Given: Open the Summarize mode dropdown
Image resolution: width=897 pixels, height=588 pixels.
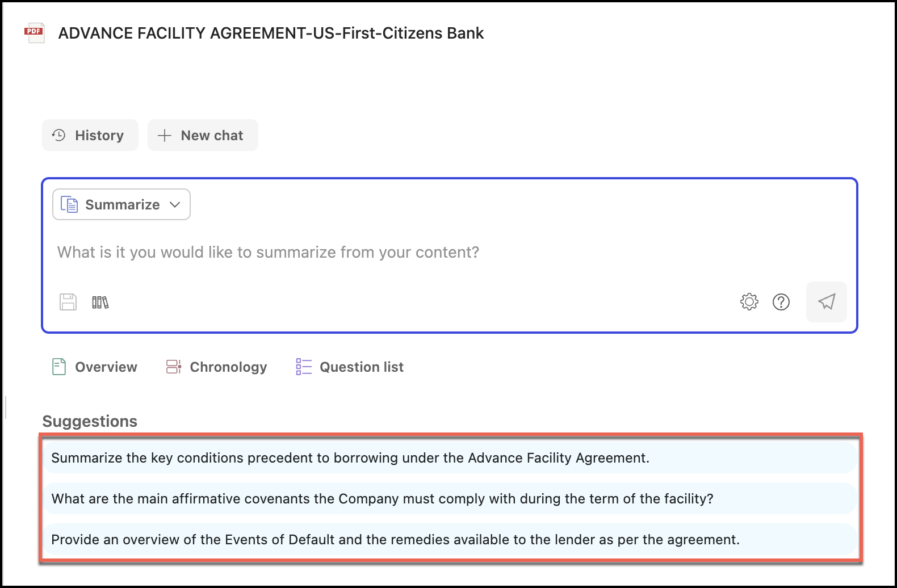Looking at the screenshot, I should (121, 204).
